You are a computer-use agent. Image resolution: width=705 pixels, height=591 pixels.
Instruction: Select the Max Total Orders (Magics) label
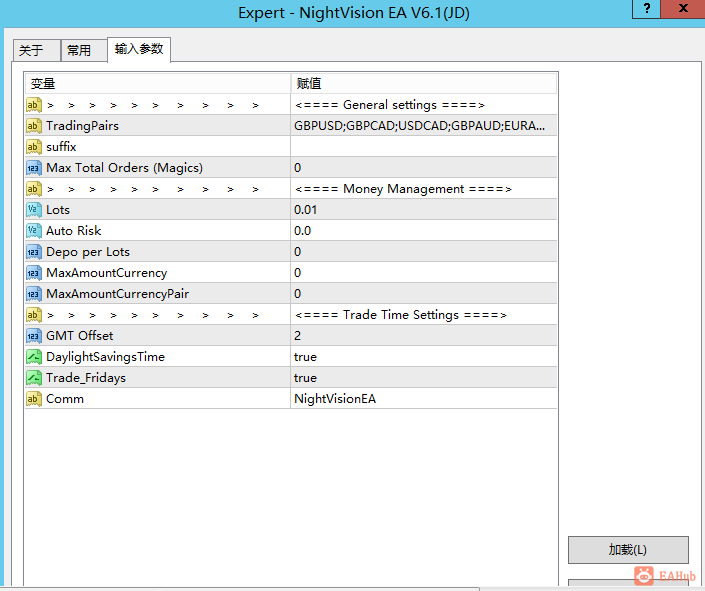(x=125, y=168)
